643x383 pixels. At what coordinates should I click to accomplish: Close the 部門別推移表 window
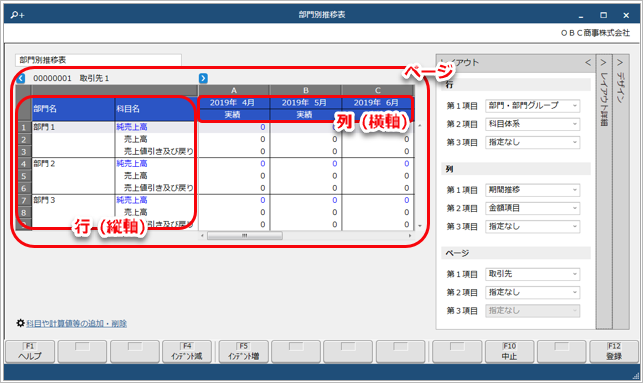coord(626,15)
